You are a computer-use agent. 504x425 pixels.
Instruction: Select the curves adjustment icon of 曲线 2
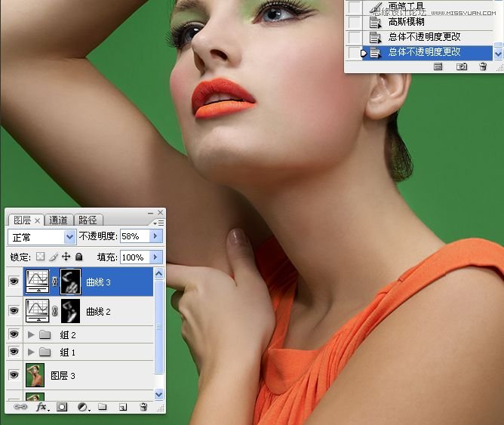point(38,311)
